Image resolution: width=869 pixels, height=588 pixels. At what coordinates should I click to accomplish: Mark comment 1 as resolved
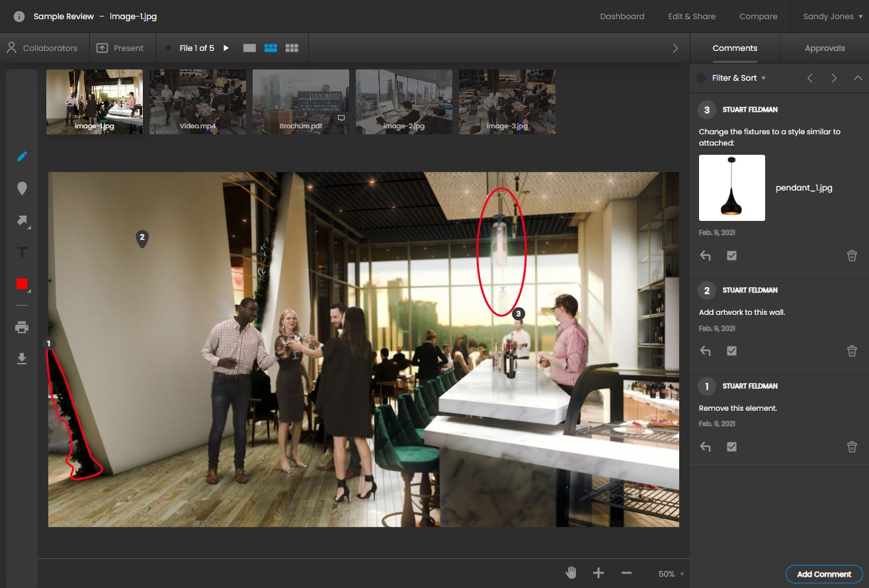(731, 446)
